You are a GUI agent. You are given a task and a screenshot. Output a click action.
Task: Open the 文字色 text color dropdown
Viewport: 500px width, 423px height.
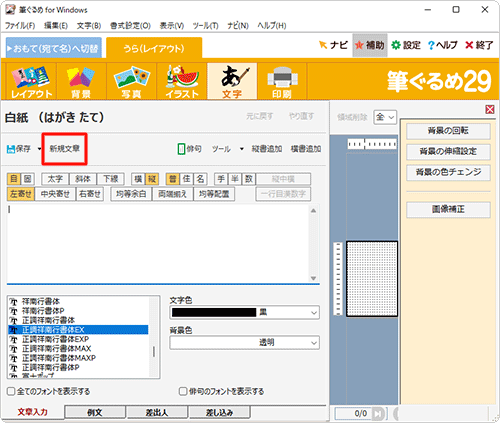(244, 312)
